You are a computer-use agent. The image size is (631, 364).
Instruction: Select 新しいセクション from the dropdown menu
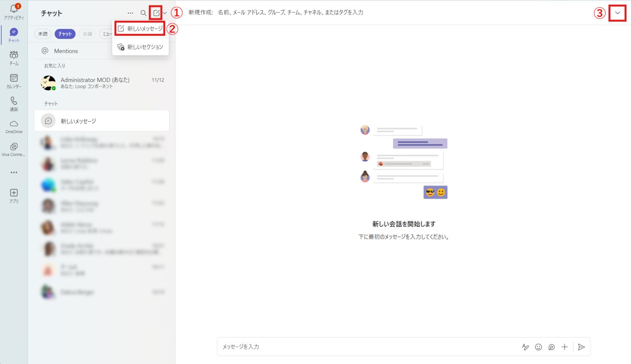pyautogui.click(x=140, y=47)
